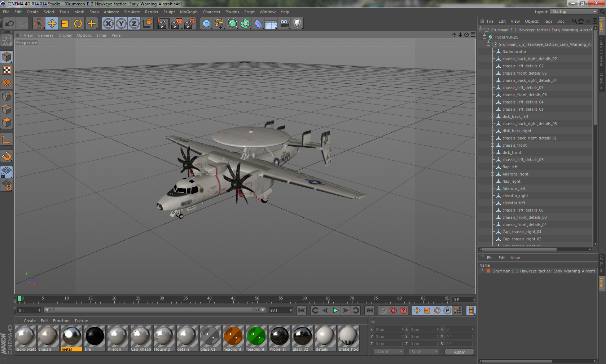Toggle point level animation recording button
606x364 pixels.
coord(457,310)
